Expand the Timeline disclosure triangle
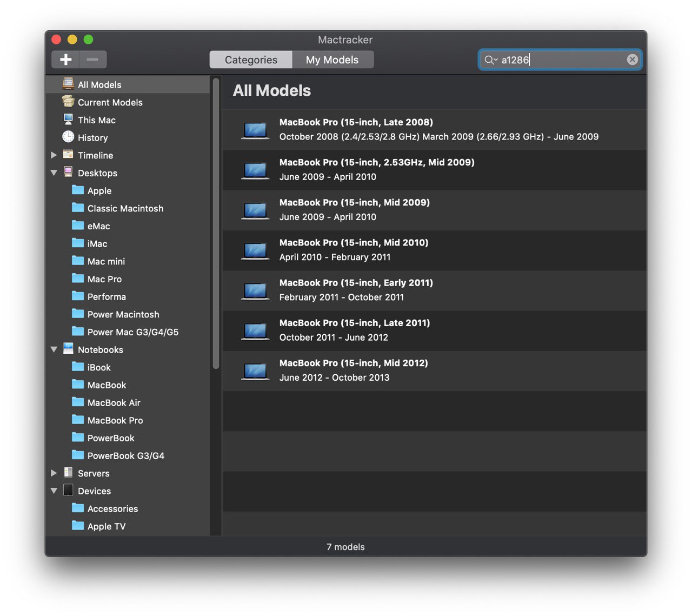The width and height of the screenshot is (692, 616). pyautogui.click(x=54, y=155)
